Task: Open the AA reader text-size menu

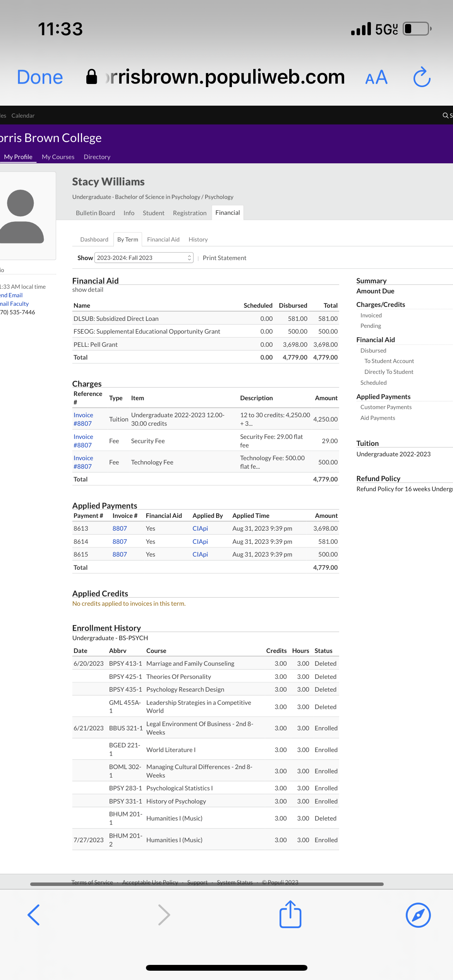Action: [x=376, y=77]
